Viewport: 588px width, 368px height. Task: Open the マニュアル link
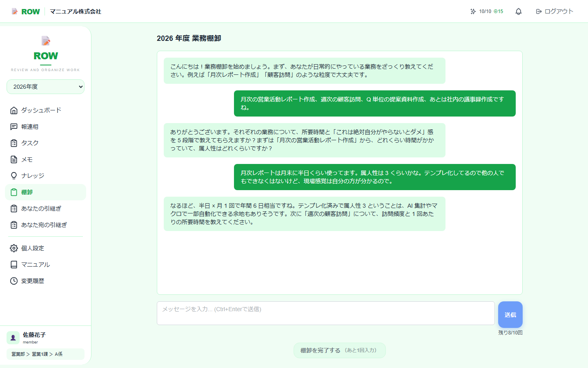pos(46,265)
